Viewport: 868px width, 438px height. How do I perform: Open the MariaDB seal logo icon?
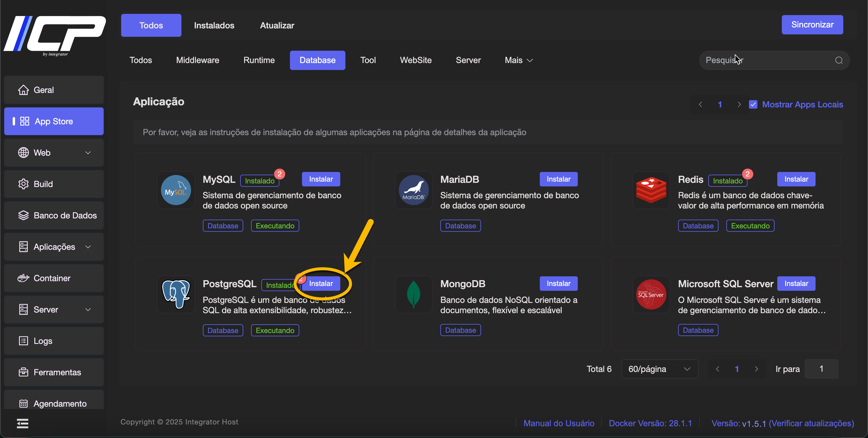(x=413, y=190)
